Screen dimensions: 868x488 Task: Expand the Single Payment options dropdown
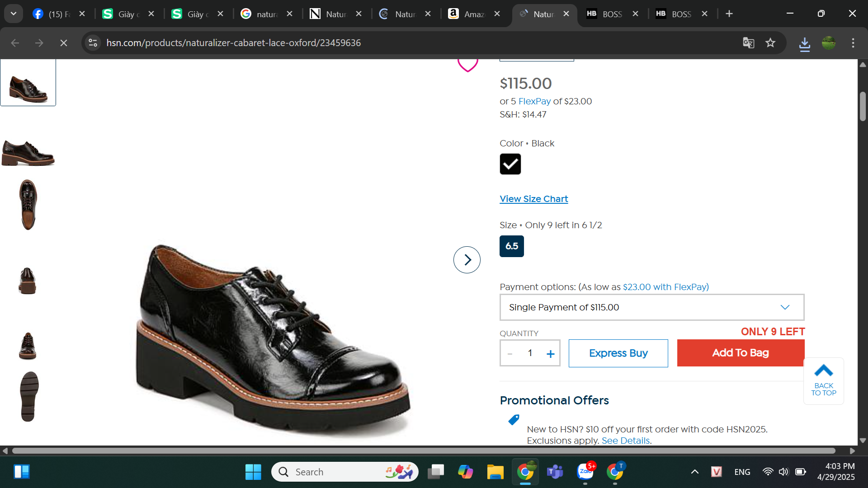coord(651,307)
